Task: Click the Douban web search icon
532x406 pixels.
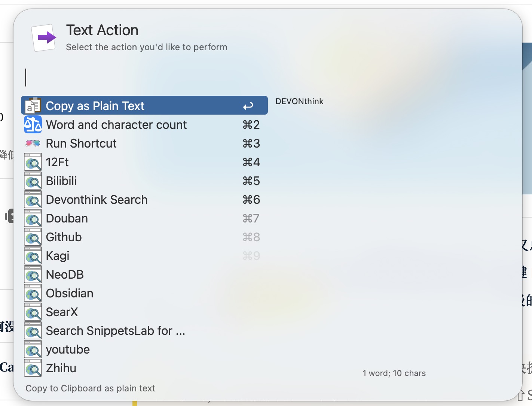Action: click(33, 218)
